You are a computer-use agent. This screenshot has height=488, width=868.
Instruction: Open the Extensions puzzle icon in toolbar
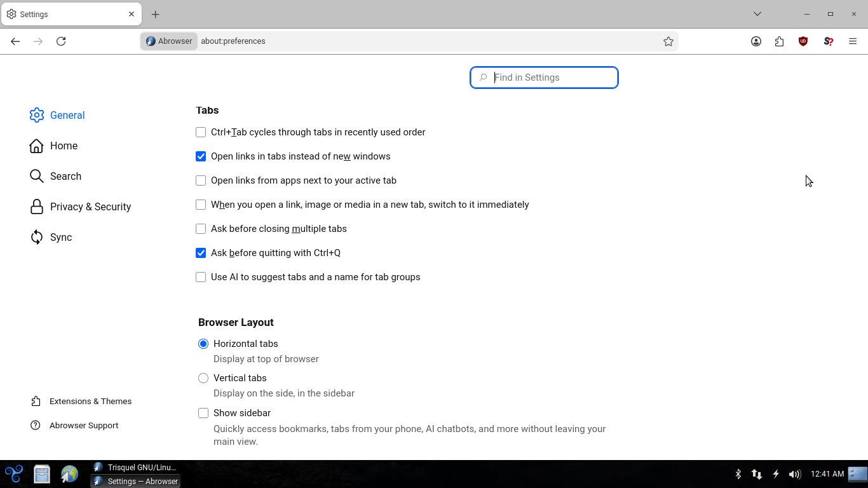coord(780,41)
